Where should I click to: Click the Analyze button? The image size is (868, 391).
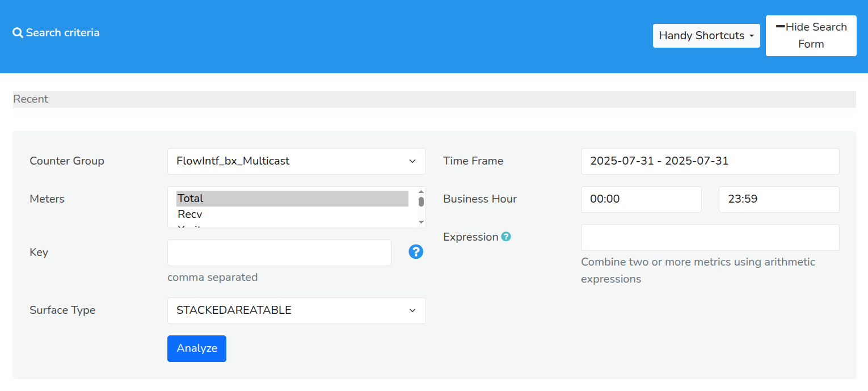[197, 348]
